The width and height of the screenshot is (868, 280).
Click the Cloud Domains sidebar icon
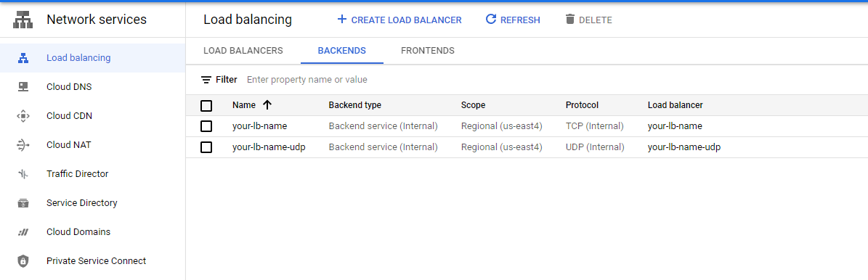coord(23,232)
